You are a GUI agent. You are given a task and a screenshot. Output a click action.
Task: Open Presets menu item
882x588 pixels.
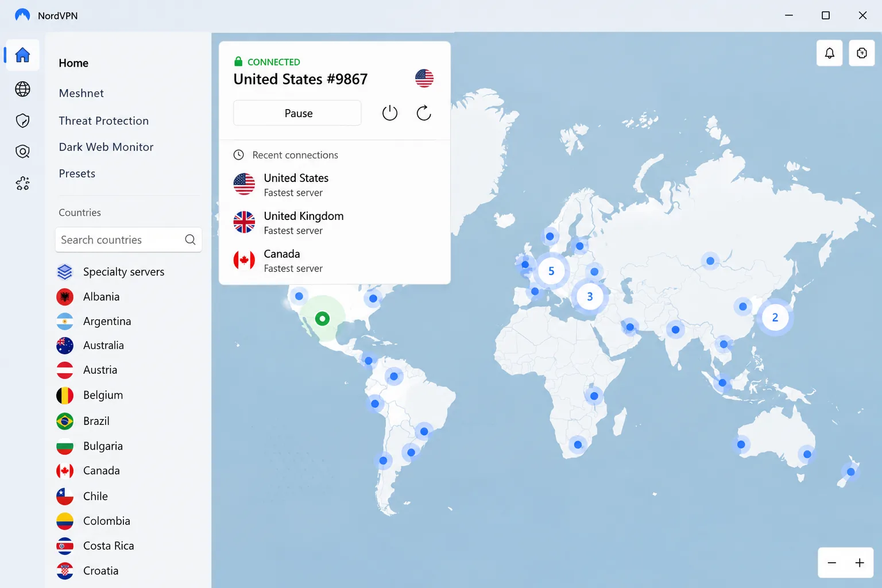(x=77, y=173)
